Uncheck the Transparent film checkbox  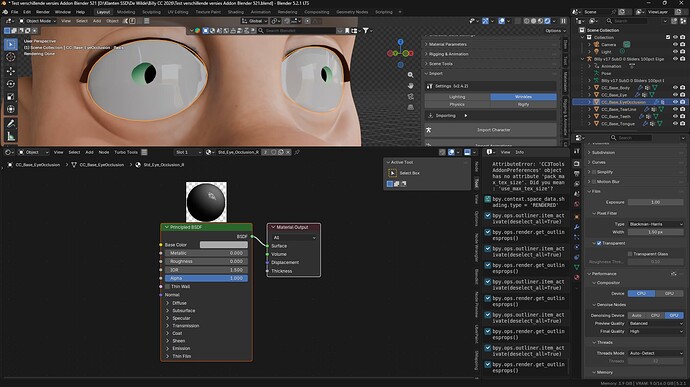tap(599, 243)
